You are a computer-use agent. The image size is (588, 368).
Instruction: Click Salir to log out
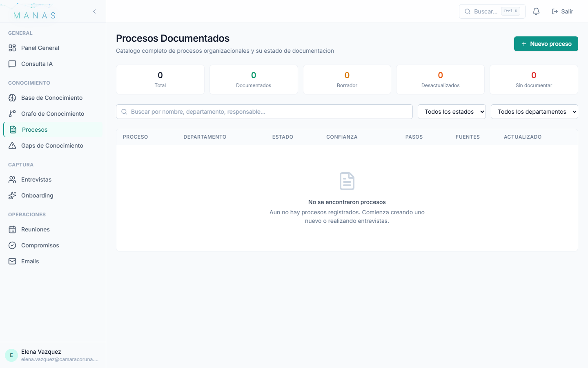[x=562, y=11]
